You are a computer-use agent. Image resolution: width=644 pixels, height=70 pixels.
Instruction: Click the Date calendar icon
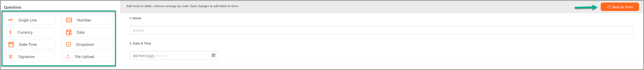tap(69, 32)
